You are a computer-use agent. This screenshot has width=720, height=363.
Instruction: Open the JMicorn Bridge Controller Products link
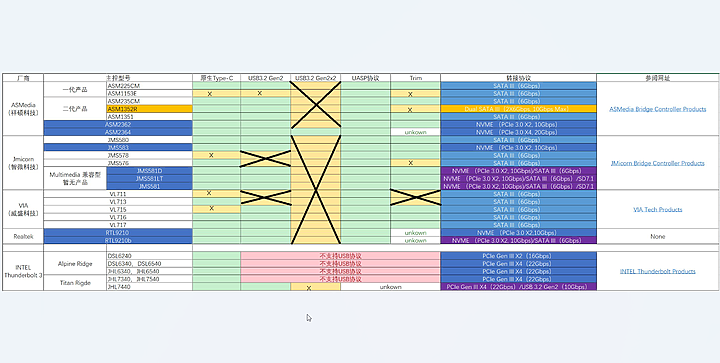[658, 163]
